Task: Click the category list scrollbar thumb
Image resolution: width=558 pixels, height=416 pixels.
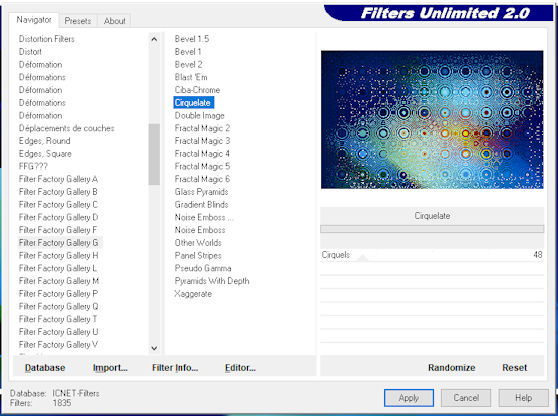Action: click(154, 154)
